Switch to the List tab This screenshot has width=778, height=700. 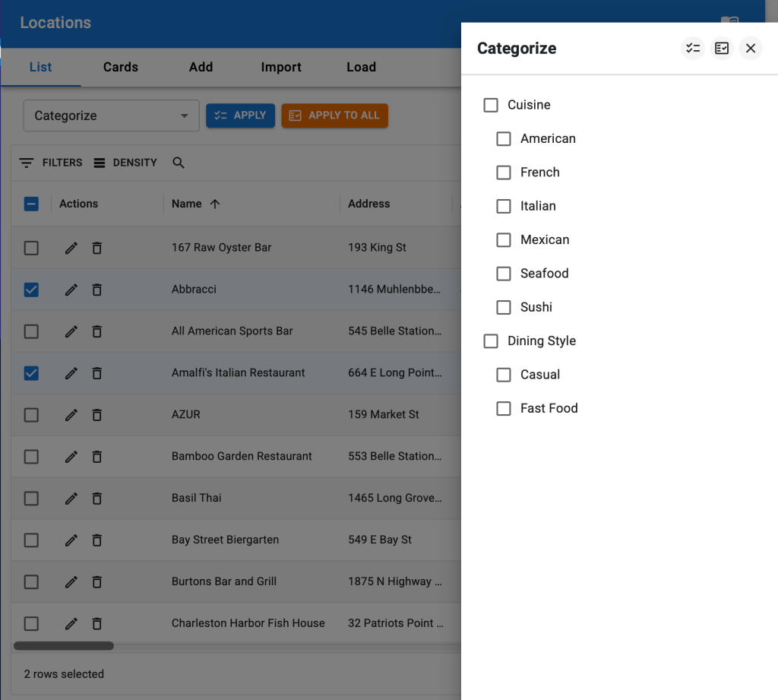(41, 67)
